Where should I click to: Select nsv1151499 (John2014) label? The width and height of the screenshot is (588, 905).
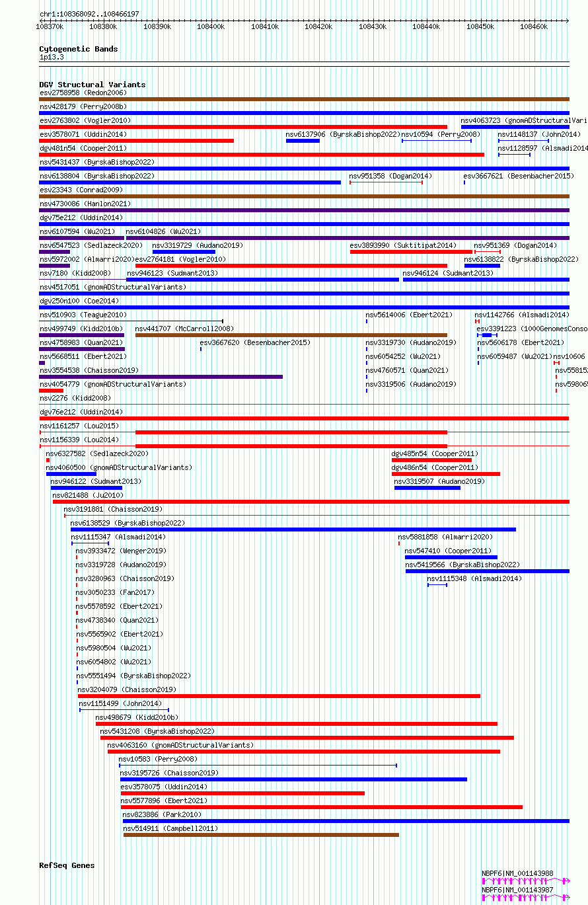pyautogui.click(x=120, y=703)
